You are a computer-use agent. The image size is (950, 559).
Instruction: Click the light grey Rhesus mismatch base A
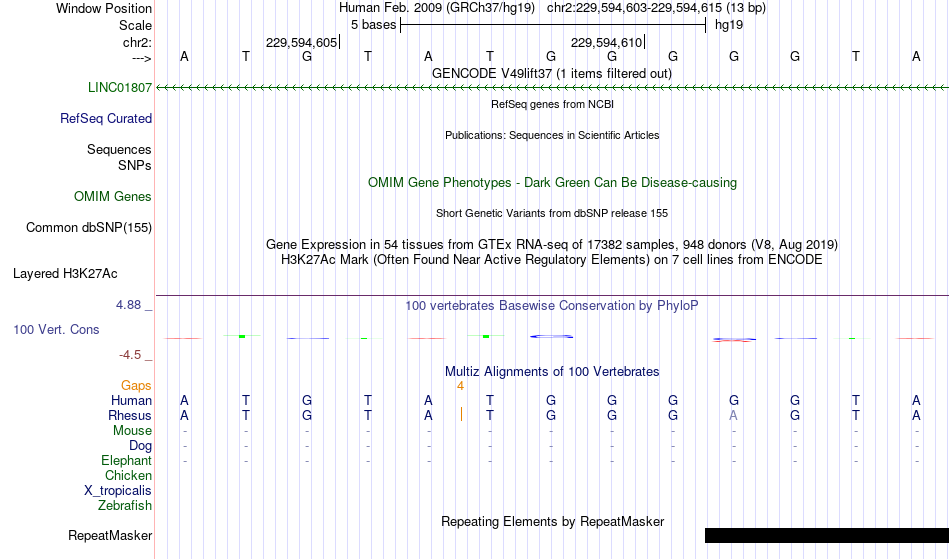tap(734, 415)
